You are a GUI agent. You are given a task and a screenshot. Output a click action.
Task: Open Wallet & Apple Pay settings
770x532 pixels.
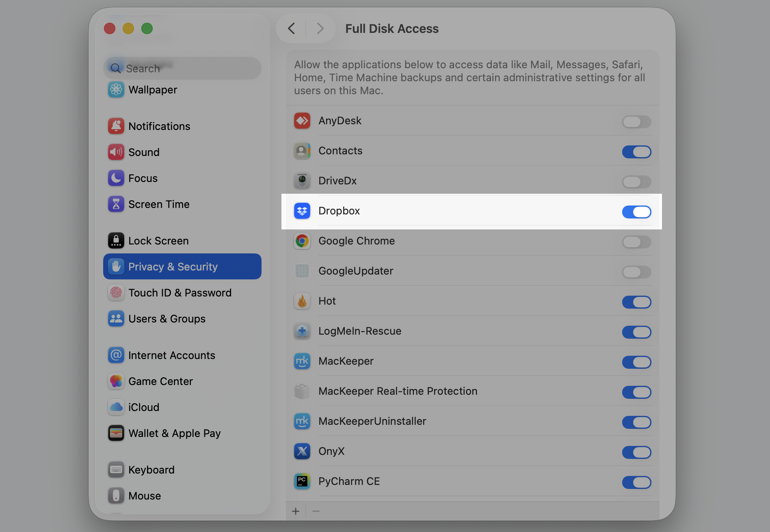coord(182,433)
